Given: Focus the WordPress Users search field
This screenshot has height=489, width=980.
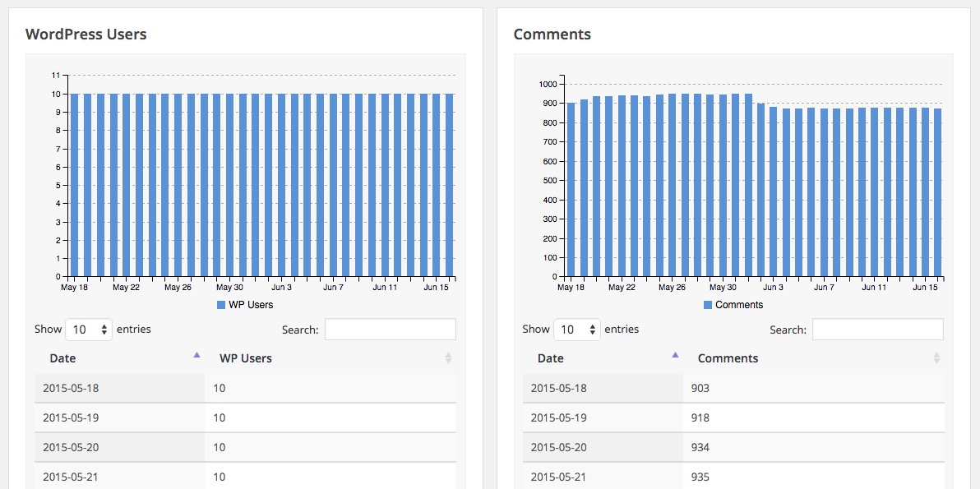Looking at the screenshot, I should [390, 329].
